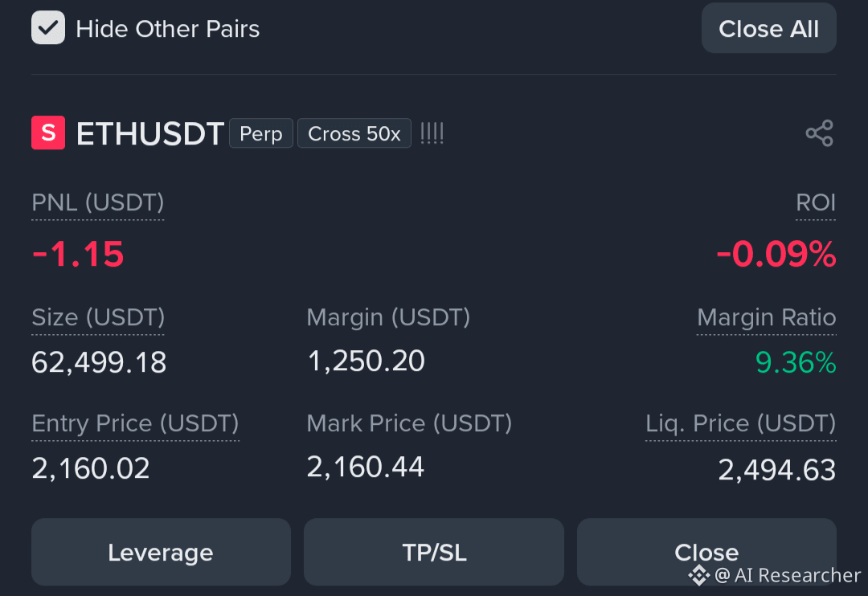Tap the ADL indicator bars next to Cross 50x

coord(432,133)
